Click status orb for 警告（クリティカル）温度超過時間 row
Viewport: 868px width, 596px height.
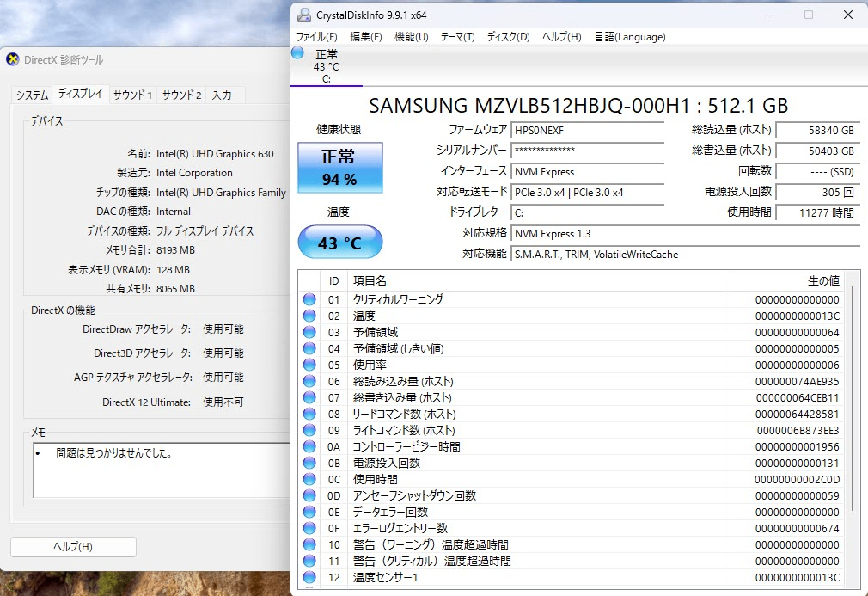(x=309, y=561)
